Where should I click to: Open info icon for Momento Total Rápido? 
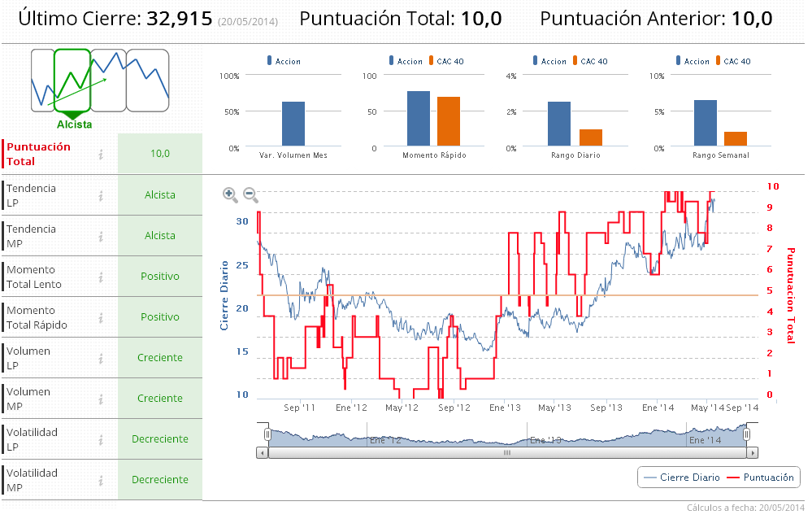[x=101, y=318]
